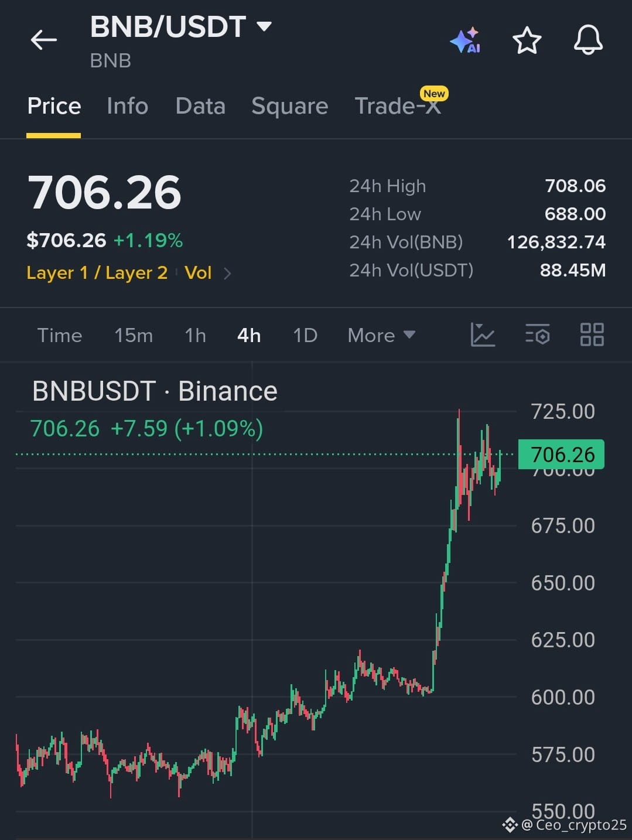
Task: Tap the 600.00 price axis label
Action: pyautogui.click(x=563, y=698)
